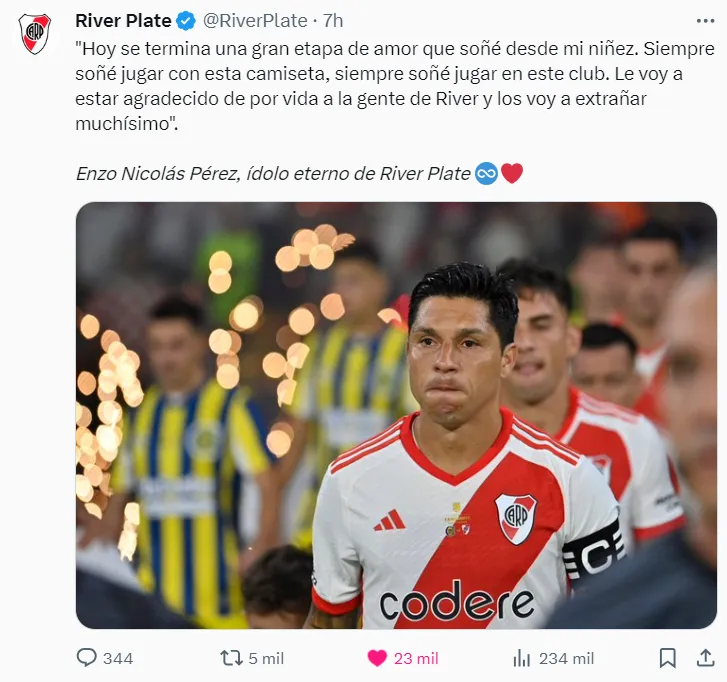Open the River Plate display name
Viewport: 727px width, 682px height.
click(x=123, y=20)
